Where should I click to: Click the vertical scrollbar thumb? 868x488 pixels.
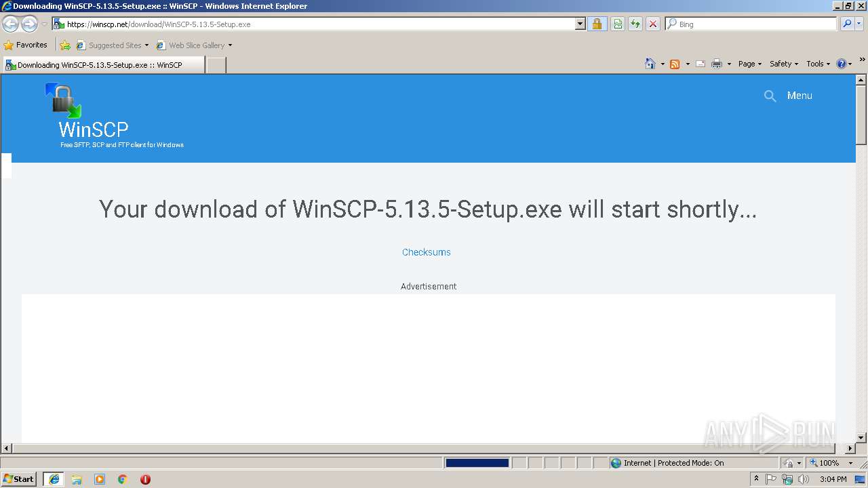[x=861, y=115]
